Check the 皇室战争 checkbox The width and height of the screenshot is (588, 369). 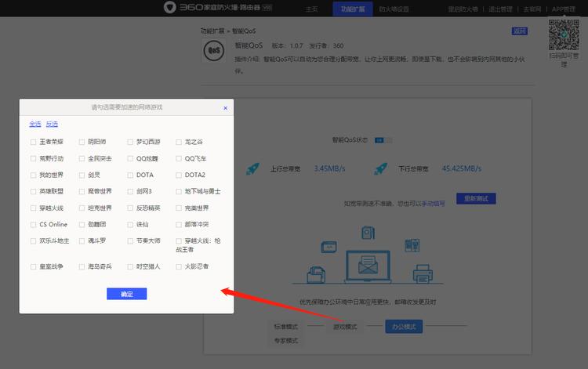click(34, 266)
